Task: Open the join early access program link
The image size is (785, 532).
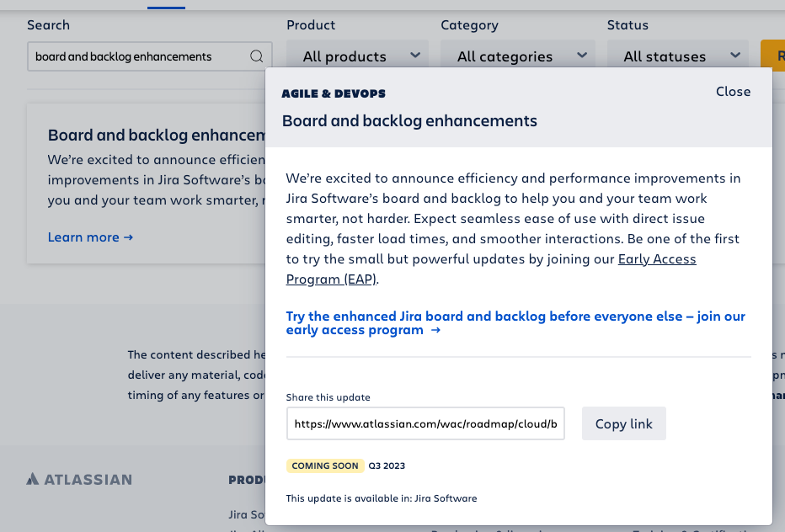Action: click(515, 322)
